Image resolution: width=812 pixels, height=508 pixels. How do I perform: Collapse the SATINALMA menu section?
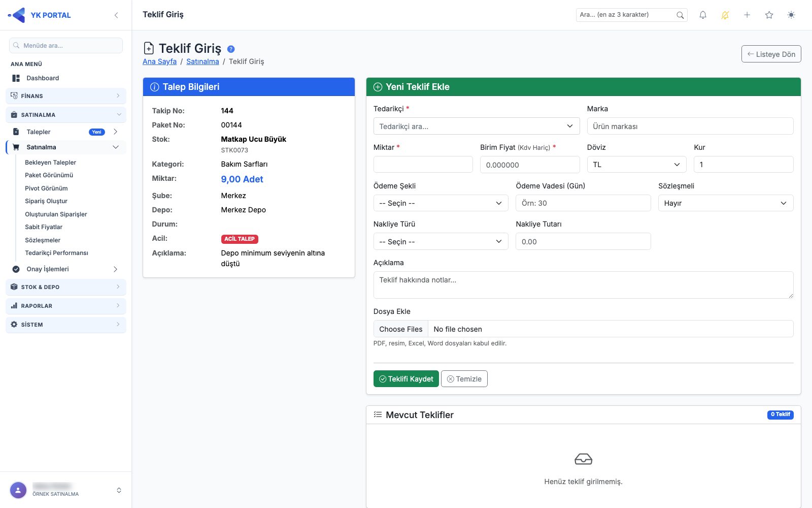coord(66,115)
